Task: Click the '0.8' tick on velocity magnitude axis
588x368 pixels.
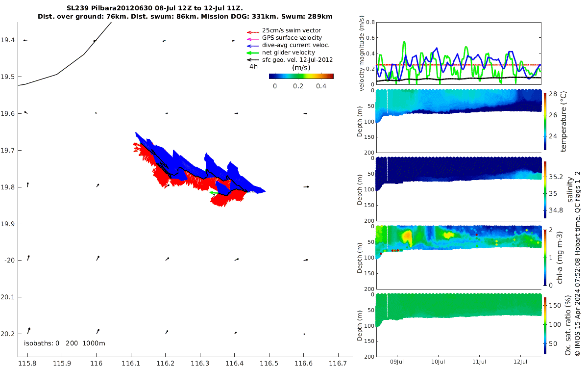Action: point(369,23)
